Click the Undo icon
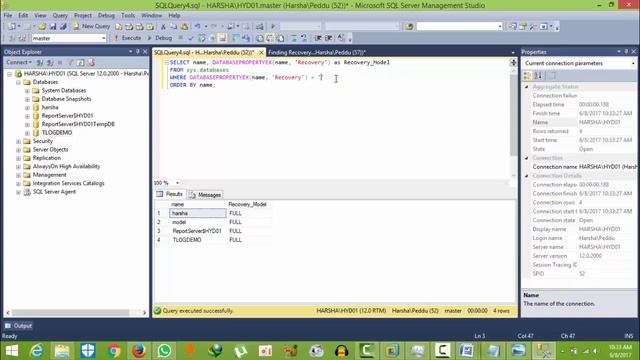Screen dimensions: 640x360 [198, 27]
